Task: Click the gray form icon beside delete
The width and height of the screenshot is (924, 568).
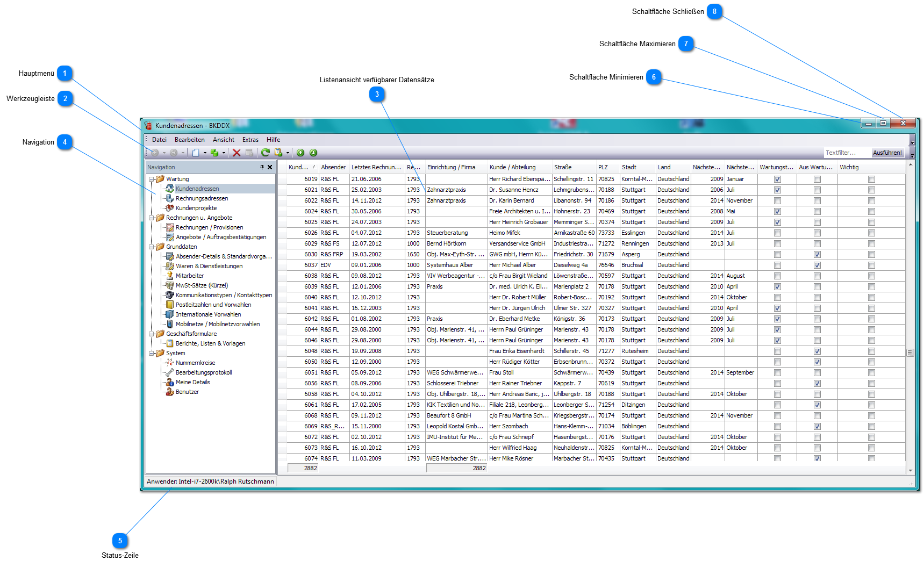Action: [x=249, y=153]
